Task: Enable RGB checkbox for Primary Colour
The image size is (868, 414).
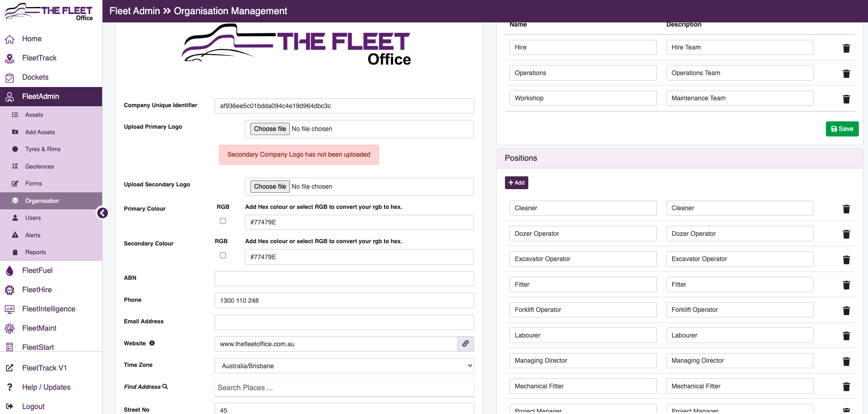Action: [223, 221]
